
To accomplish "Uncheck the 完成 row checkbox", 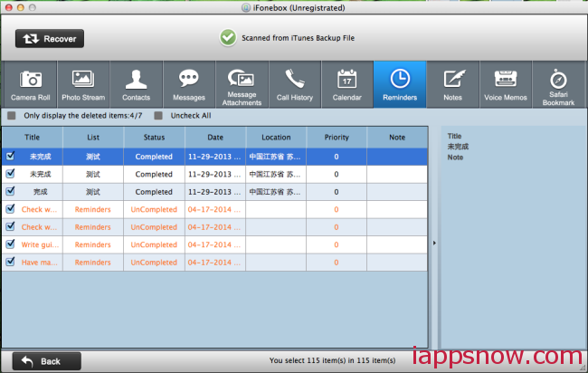I will tap(11, 191).
